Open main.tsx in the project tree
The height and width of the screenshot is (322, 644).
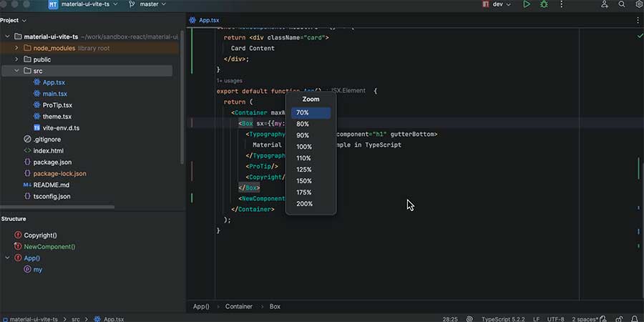[54, 94]
